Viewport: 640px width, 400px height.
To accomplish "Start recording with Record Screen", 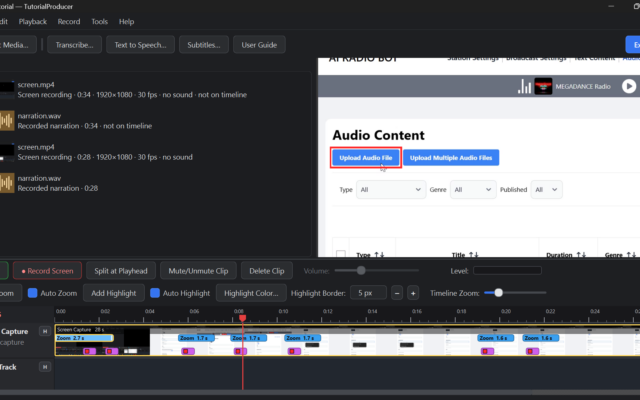I will point(47,271).
